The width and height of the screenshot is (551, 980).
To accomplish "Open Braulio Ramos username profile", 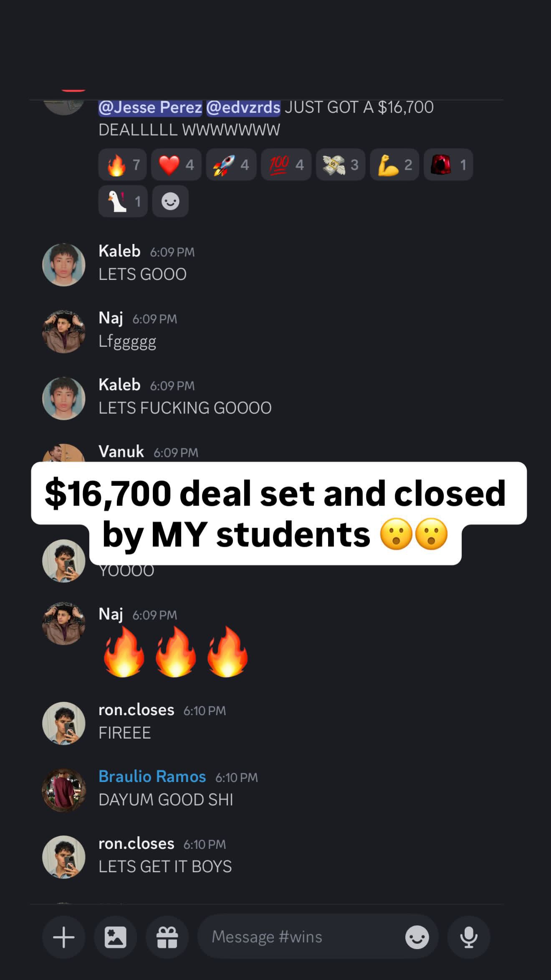I will [152, 777].
